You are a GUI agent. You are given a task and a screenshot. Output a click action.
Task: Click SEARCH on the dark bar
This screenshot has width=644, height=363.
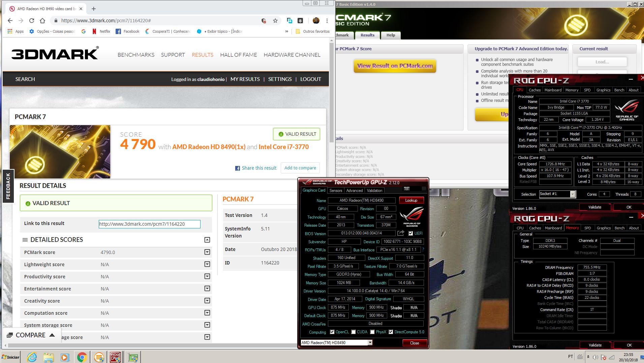pyautogui.click(x=25, y=79)
